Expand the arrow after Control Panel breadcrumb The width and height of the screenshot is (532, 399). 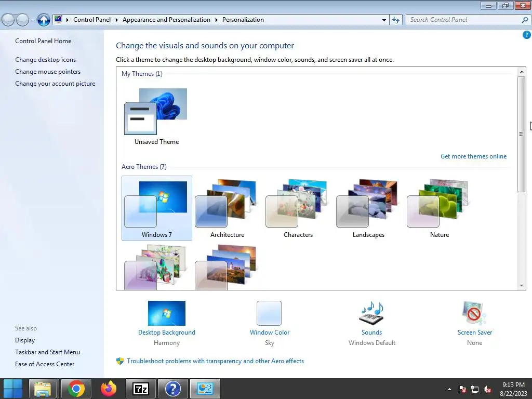(x=116, y=20)
